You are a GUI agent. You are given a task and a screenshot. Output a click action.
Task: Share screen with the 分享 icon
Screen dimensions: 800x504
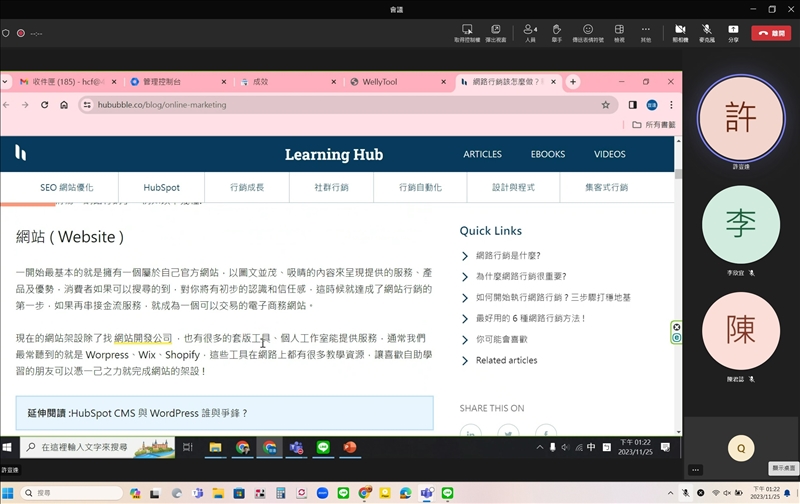click(x=733, y=29)
